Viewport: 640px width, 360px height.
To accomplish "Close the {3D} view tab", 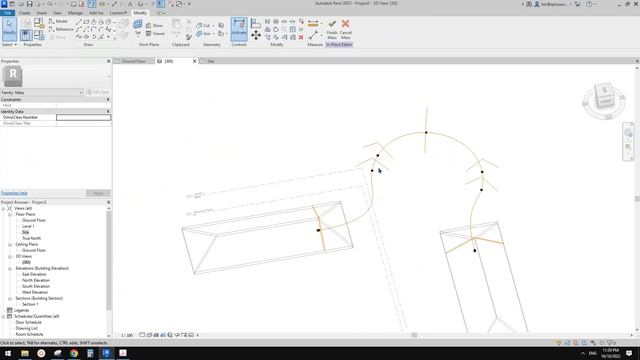I will [194, 61].
